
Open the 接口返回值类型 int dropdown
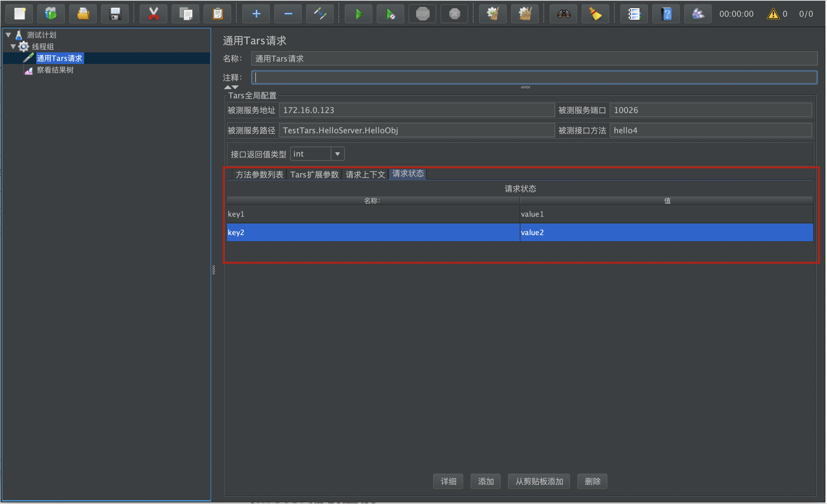coord(337,154)
